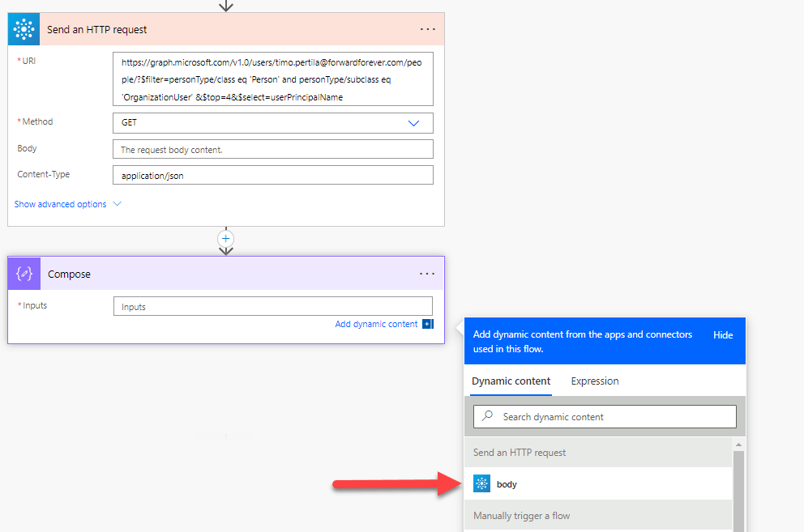Open the Method dropdown showing GET
The height and width of the screenshot is (532, 804).
(272, 123)
